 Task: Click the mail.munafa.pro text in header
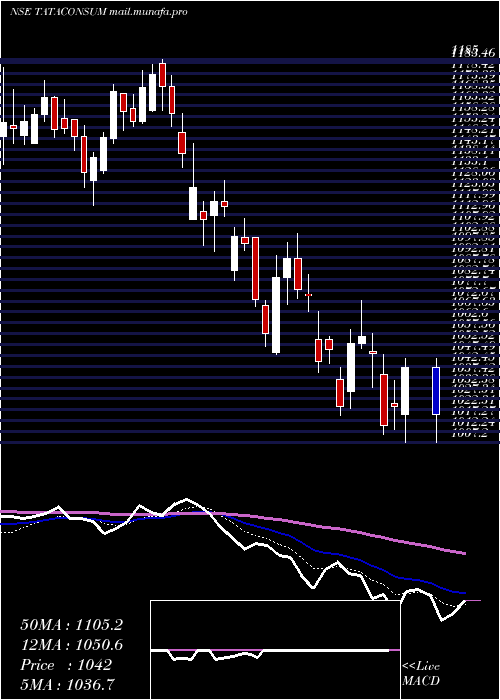tap(148, 12)
